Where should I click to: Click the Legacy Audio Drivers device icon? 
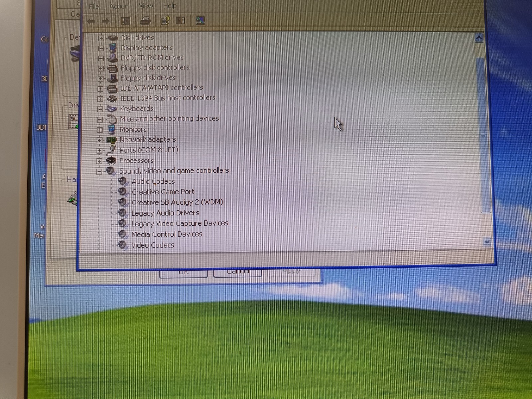pos(123,213)
